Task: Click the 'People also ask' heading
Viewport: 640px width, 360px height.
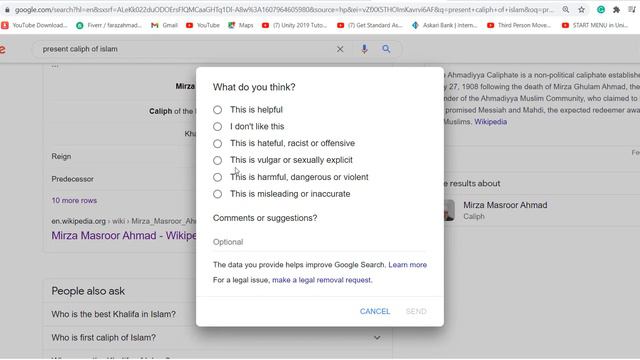Action: coord(88,291)
